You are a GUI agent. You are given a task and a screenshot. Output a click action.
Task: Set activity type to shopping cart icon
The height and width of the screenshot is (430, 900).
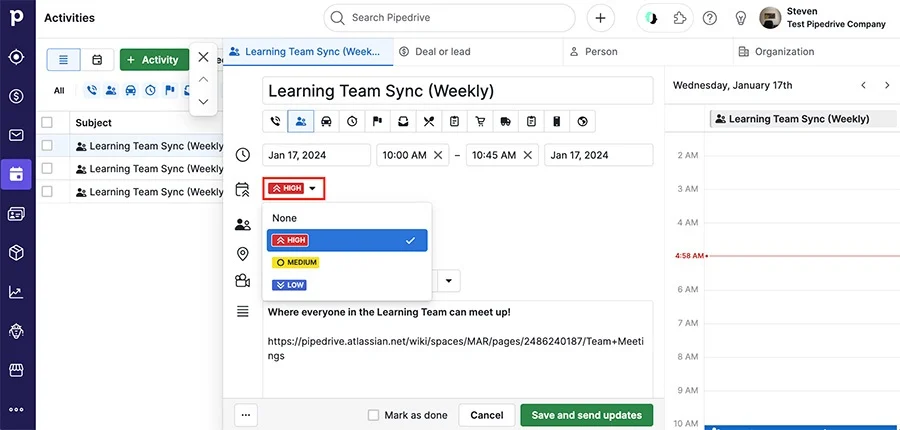pos(480,121)
